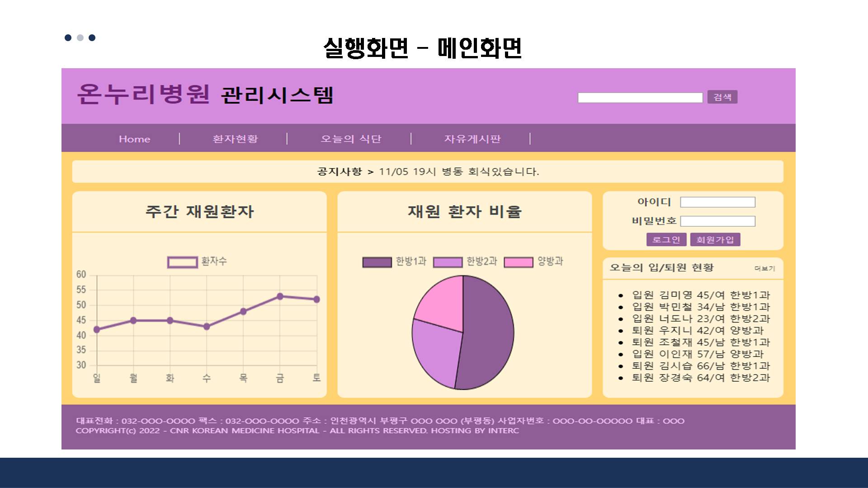Image resolution: width=868 pixels, height=488 pixels.
Task: Toggle the 한방1과 legend swatch
Action: point(377,262)
